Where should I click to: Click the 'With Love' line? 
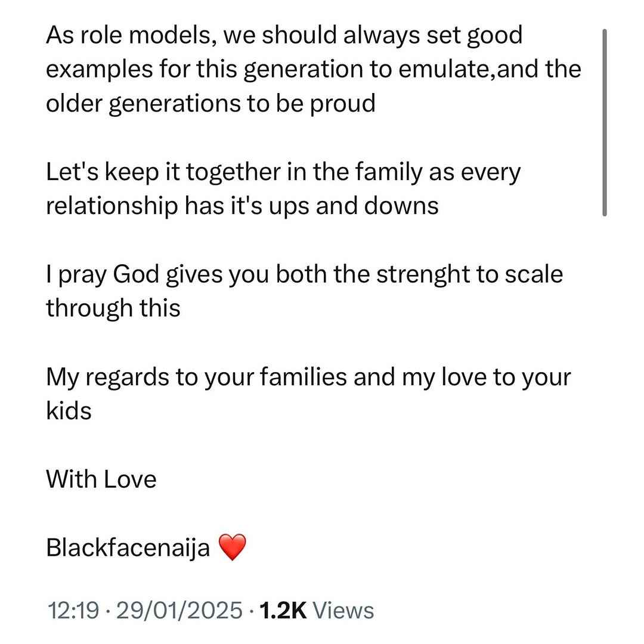tap(101, 479)
